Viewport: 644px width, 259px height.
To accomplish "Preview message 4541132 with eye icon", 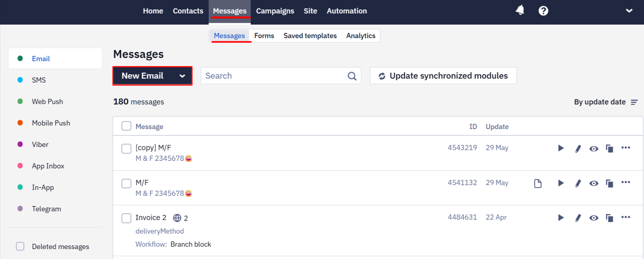I will 594,184.
